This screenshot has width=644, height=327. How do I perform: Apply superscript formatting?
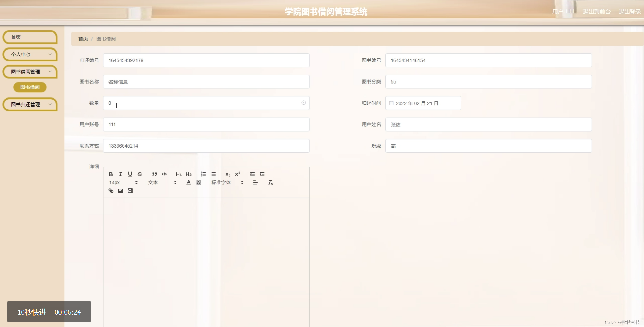click(x=237, y=174)
